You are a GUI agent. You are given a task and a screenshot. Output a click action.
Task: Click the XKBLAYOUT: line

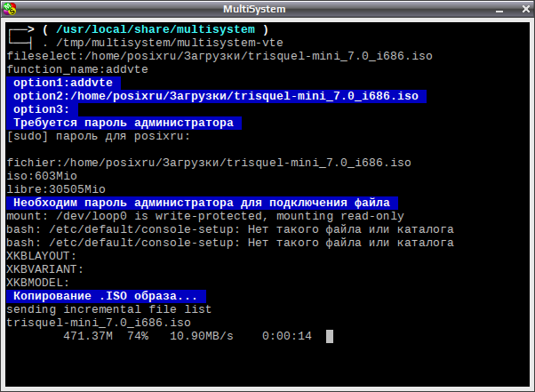pyautogui.click(x=41, y=256)
